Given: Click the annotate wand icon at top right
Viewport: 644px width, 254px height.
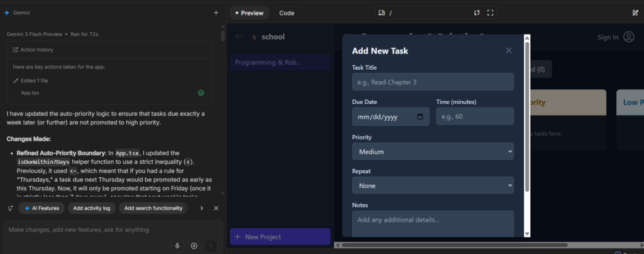Looking at the screenshot, I should [x=635, y=13].
